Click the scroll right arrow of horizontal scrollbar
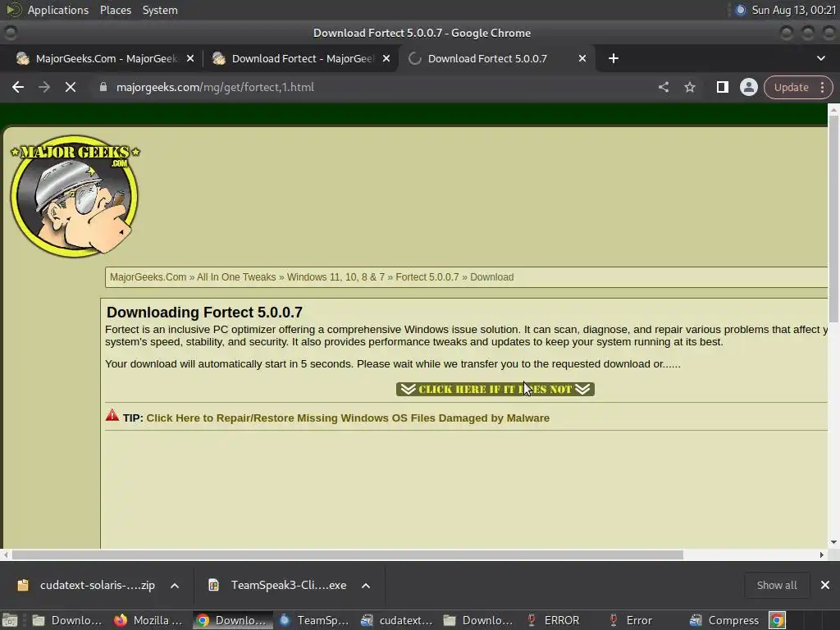840x630 pixels. coord(821,555)
